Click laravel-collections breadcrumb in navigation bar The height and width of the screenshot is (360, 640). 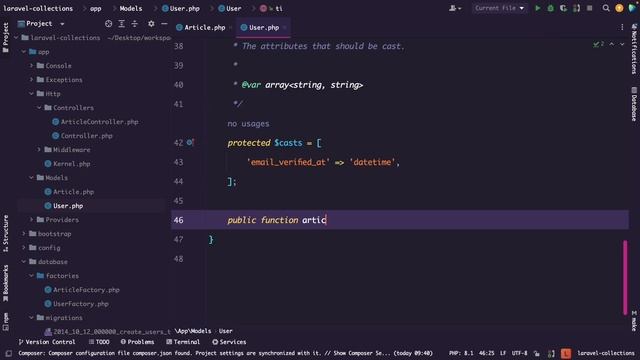pos(38,8)
